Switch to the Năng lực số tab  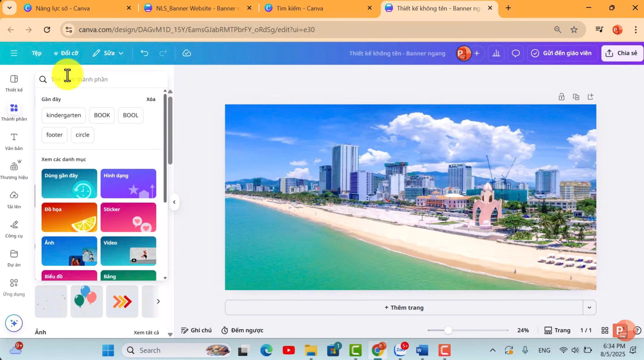coord(63,8)
